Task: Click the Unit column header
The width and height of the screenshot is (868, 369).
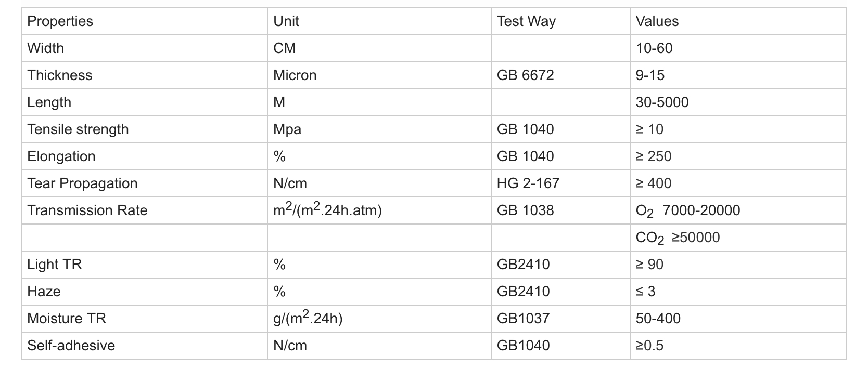Action: pos(286,21)
